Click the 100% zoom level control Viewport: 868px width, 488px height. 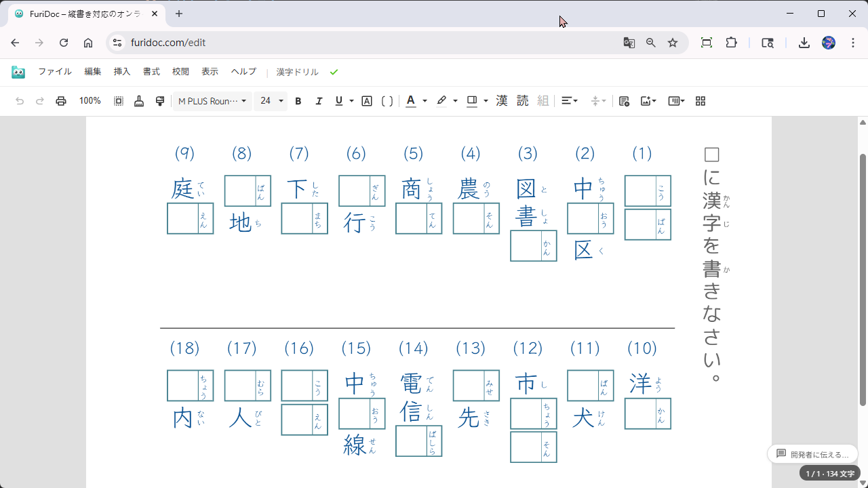pos(90,100)
